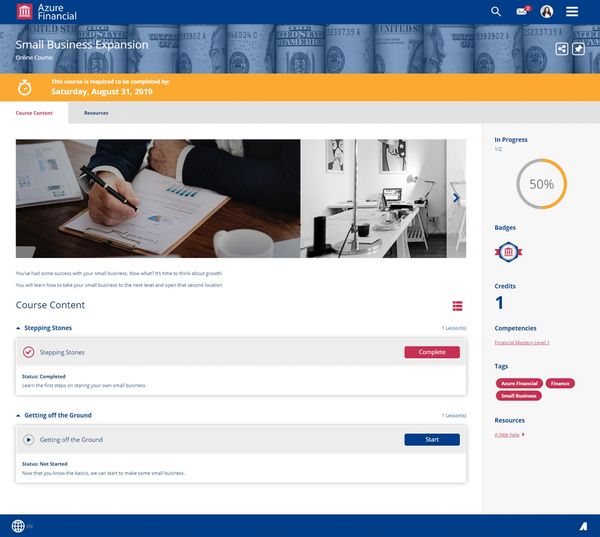Click the arrow beside A little help

(523, 434)
